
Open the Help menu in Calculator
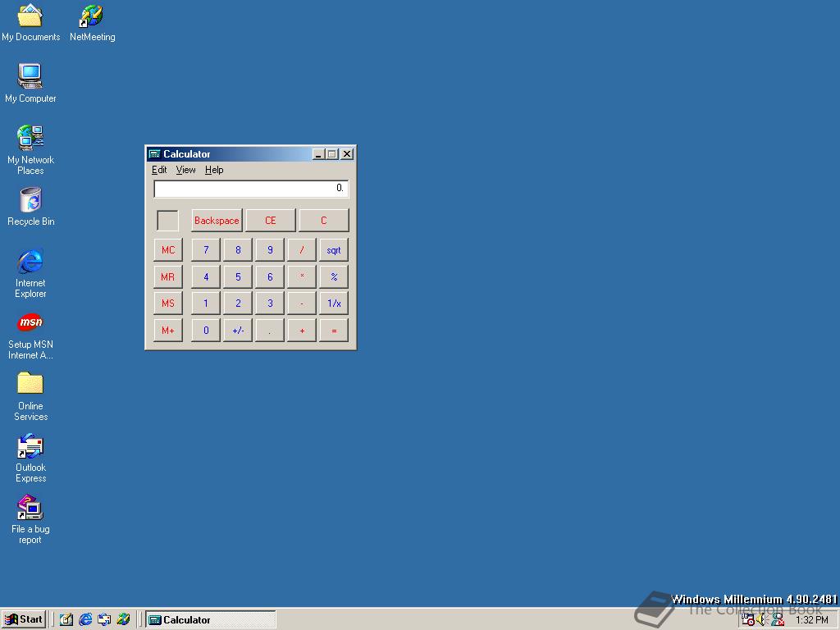tap(214, 170)
